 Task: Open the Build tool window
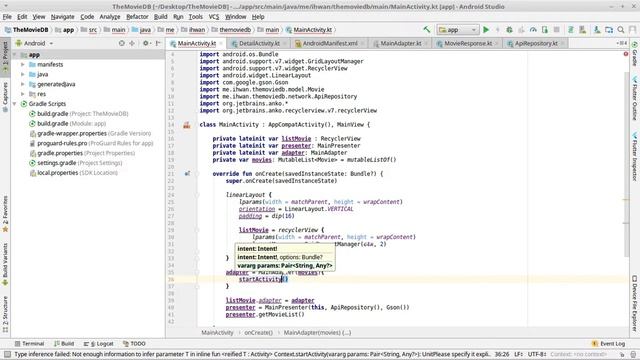point(64,344)
